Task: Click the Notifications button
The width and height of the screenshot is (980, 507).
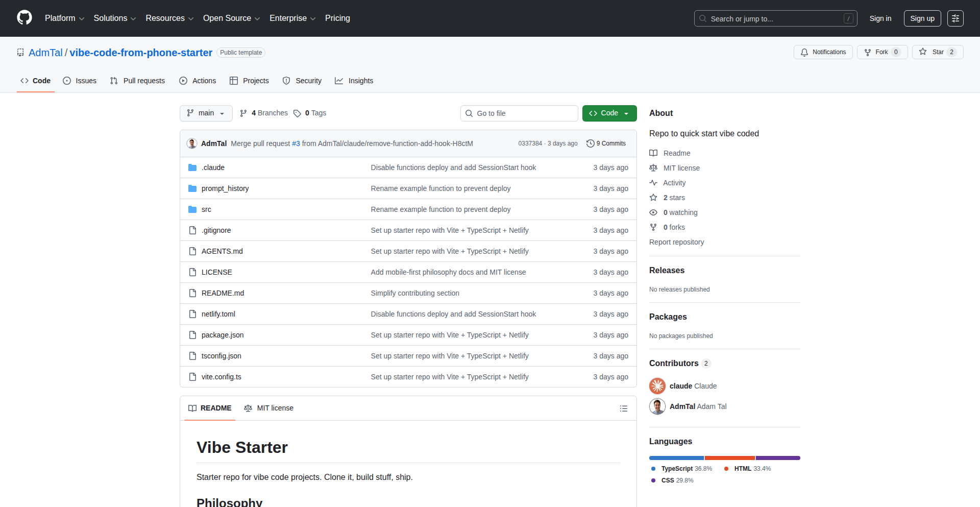Action: 823,52
